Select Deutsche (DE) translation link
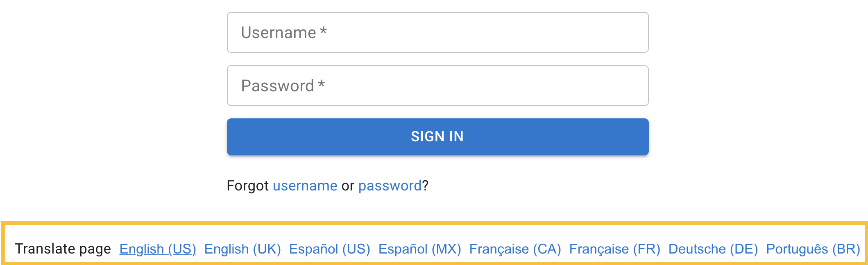Viewport: 868px width, 265px height. tap(713, 249)
